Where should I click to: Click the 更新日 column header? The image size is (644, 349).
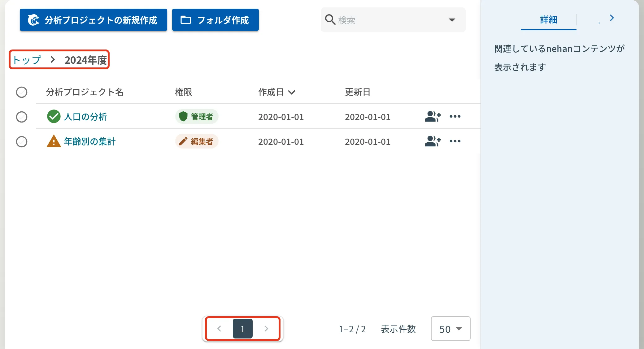point(358,92)
